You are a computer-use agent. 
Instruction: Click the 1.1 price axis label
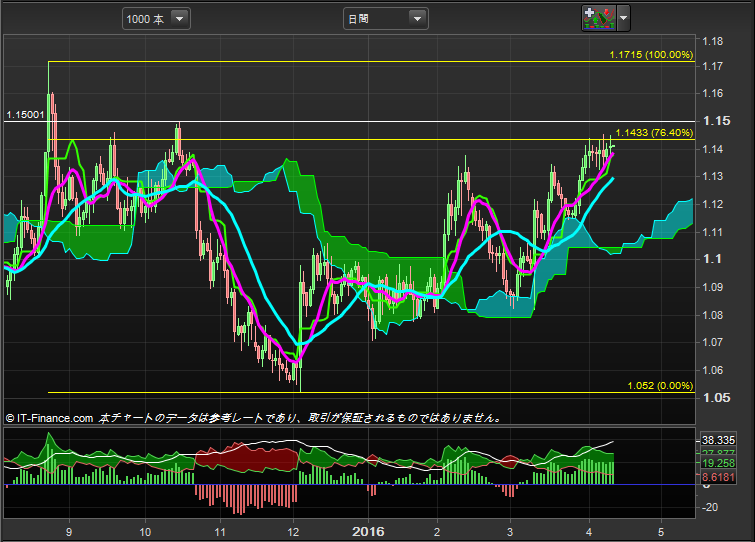712,259
